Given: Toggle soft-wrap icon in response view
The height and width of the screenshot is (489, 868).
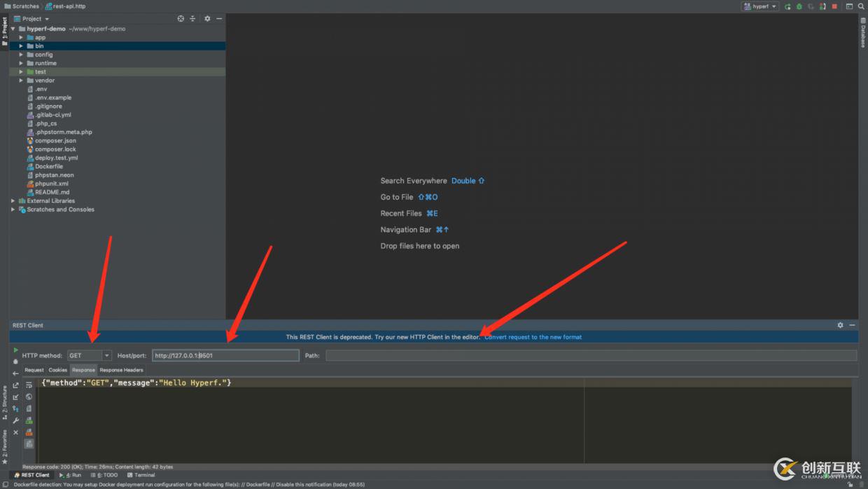Looking at the screenshot, I should (x=29, y=385).
